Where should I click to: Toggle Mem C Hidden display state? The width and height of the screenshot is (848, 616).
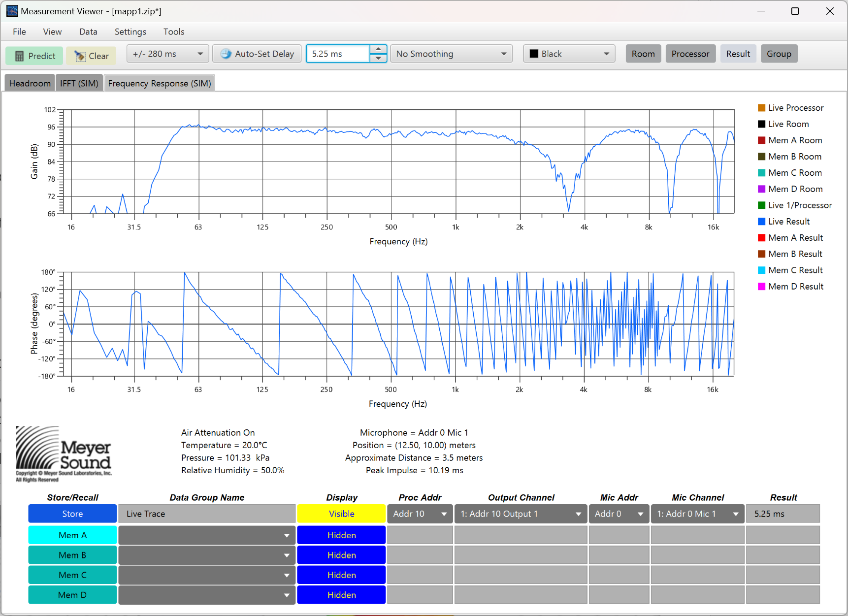[x=341, y=575]
